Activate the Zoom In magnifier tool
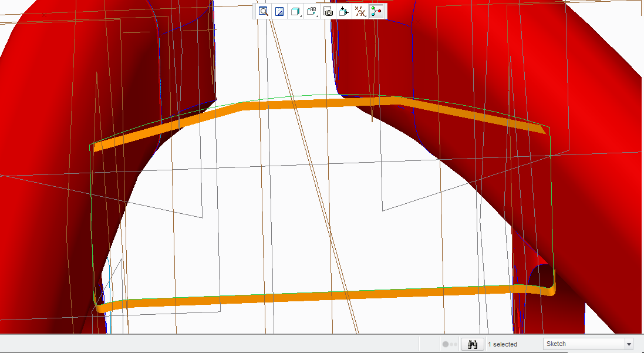 (263, 12)
